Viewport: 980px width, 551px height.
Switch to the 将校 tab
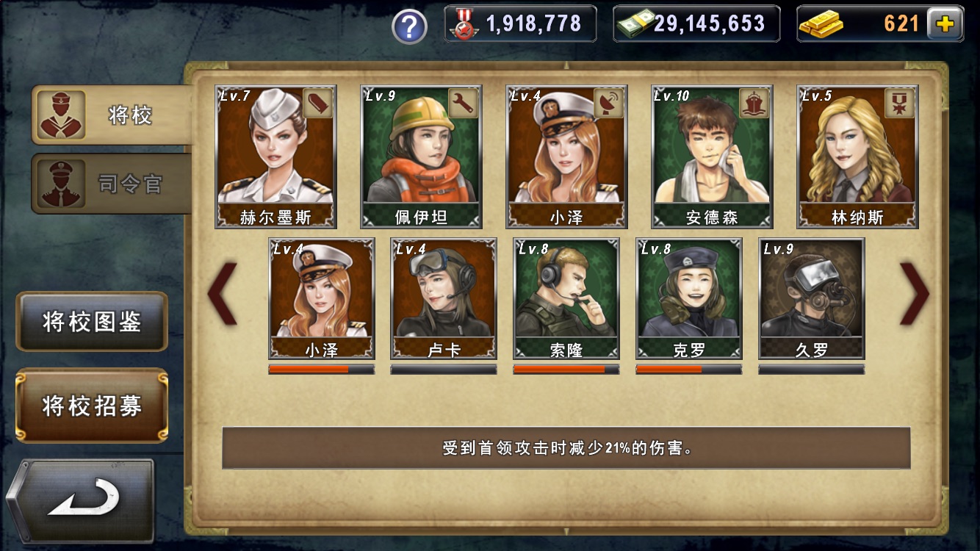tap(111, 115)
